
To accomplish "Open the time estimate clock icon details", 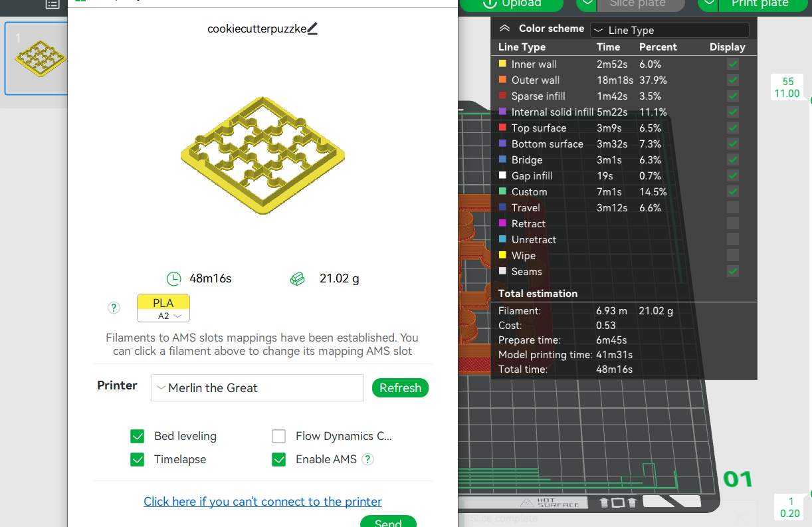I will click(x=173, y=278).
